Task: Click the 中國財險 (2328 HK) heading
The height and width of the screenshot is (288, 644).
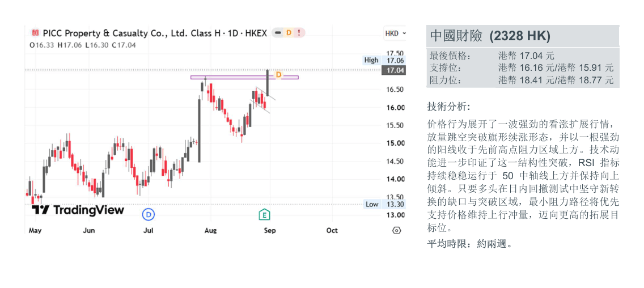Action: [x=490, y=36]
